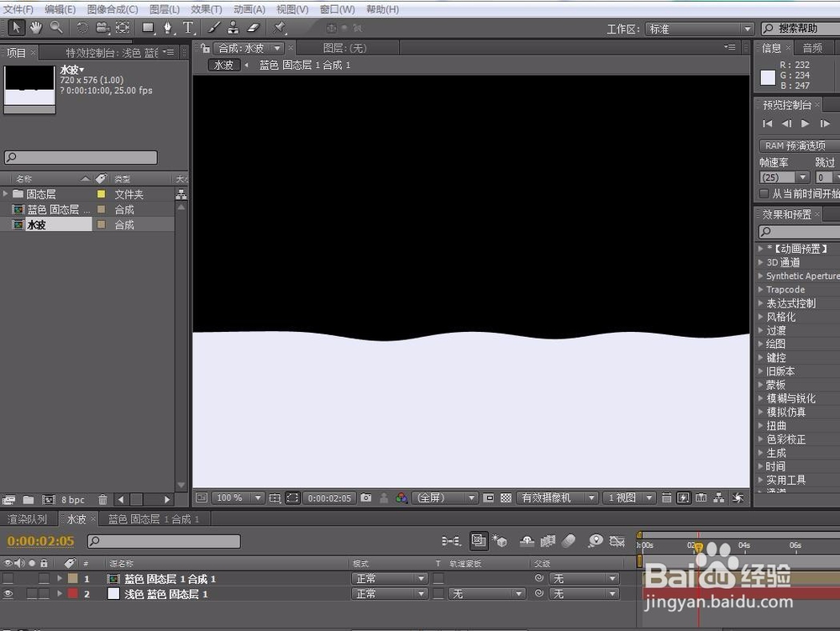Click the red label swatch of layer 2
Screen dimensions: 840x631
click(x=73, y=593)
